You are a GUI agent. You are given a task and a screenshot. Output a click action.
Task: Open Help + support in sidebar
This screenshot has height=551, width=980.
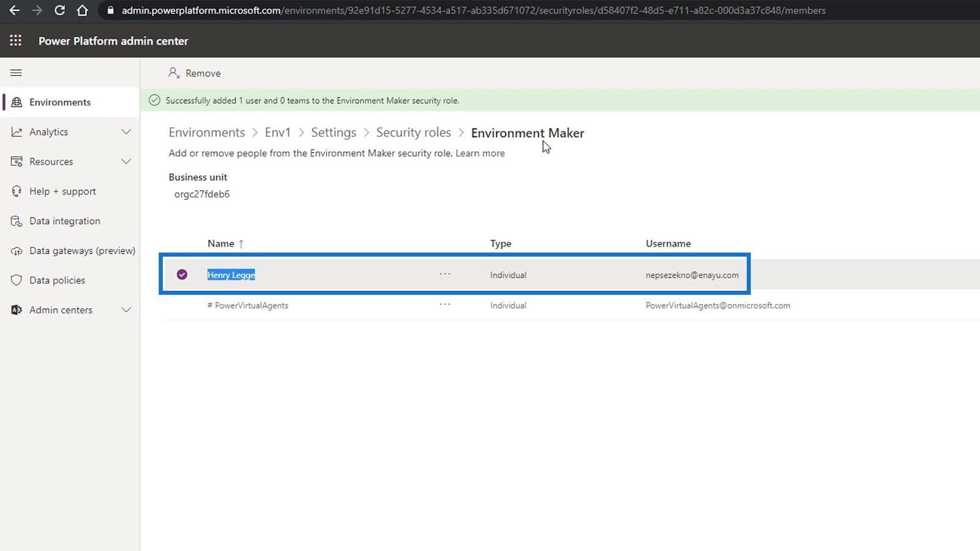[62, 191]
